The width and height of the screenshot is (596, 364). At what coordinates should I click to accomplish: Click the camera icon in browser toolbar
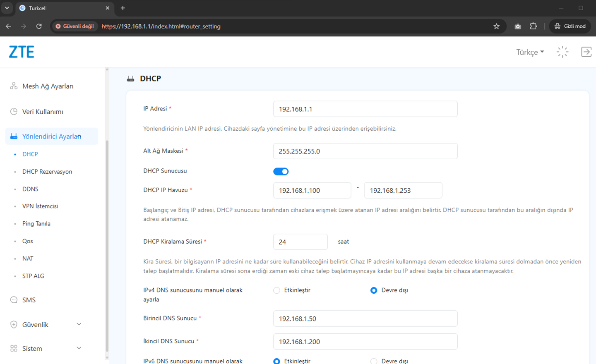(x=518, y=26)
